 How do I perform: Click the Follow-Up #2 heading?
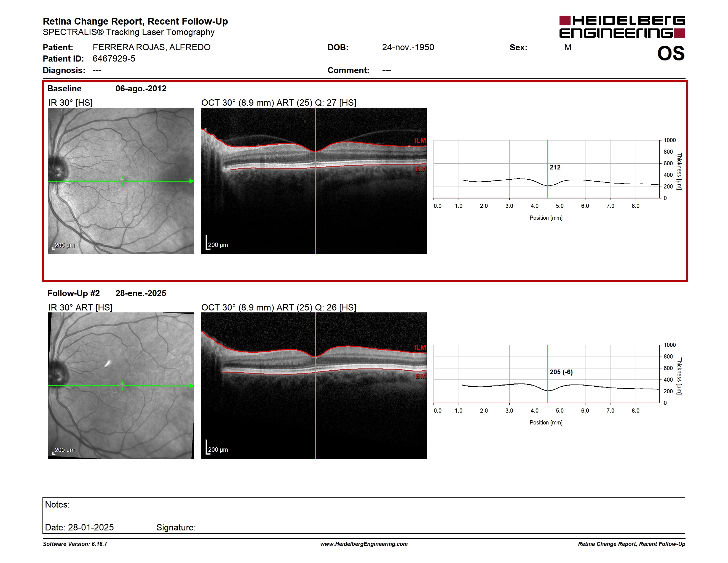(74, 293)
